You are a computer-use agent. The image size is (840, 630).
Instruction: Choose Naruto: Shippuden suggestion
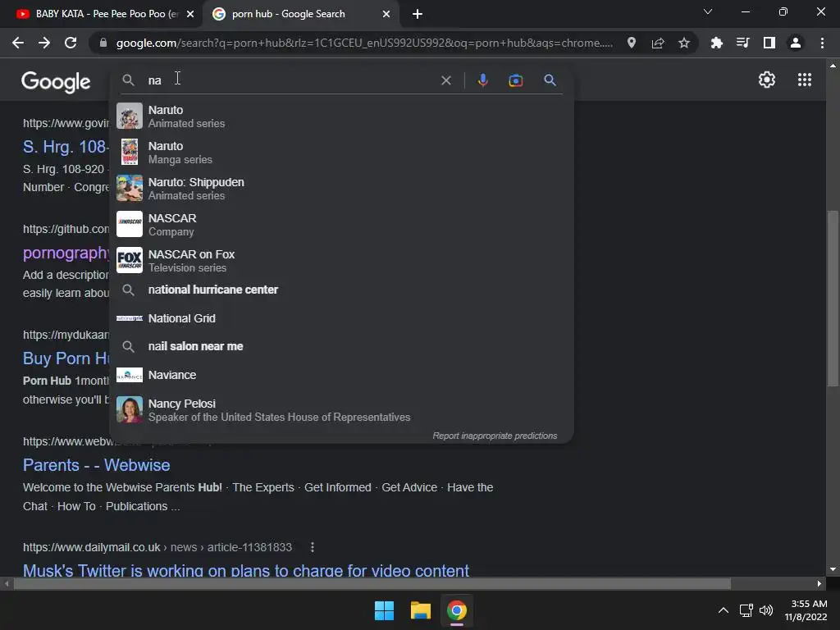pyautogui.click(x=341, y=189)
